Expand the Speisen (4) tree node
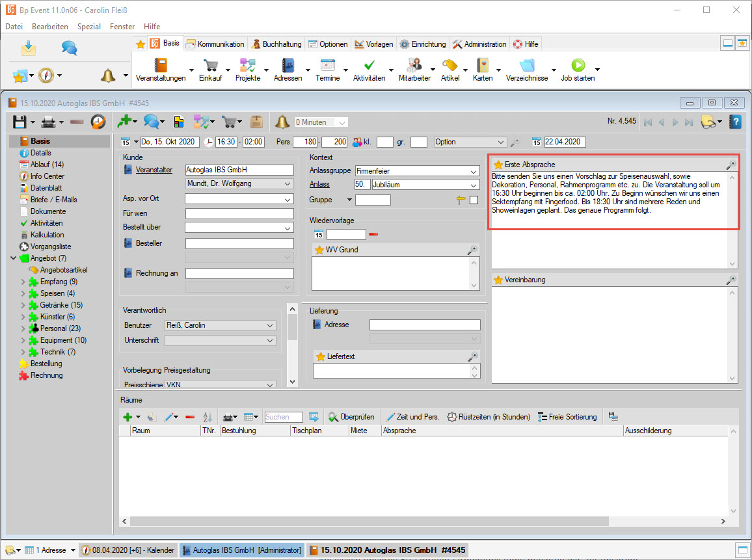The width and height of the screenshot is (752, 560). click(23, 293)
